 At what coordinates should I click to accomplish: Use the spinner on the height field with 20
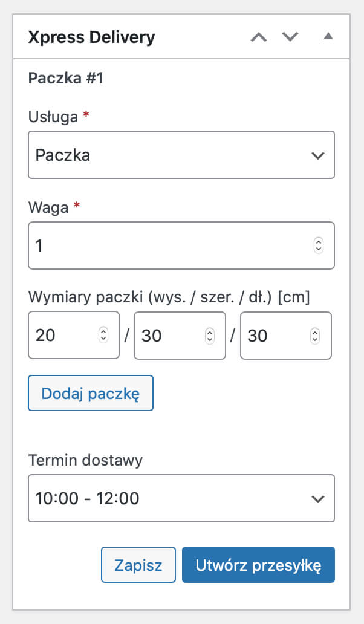click(103, 335)
